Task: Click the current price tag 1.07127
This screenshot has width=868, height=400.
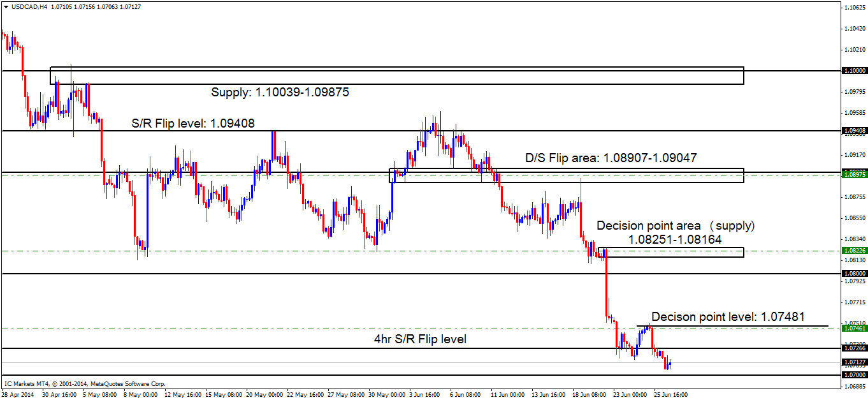Action: (x=854, y=362)
